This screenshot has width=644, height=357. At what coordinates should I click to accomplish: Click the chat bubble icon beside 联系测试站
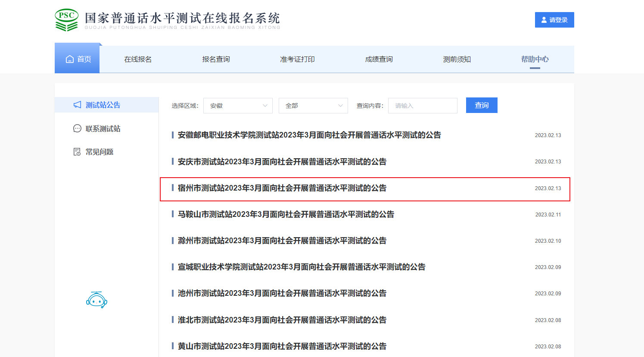click(78, 128)
